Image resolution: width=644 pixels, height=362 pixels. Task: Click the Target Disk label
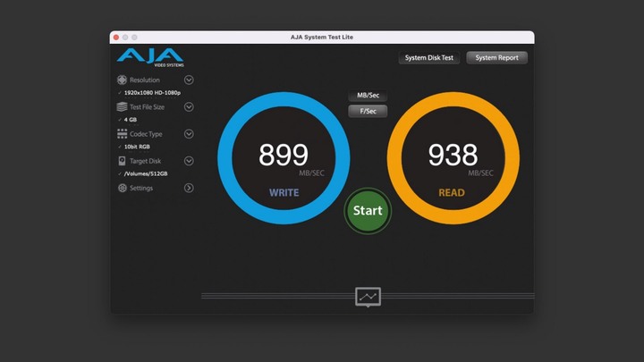[x=146, y=161]
